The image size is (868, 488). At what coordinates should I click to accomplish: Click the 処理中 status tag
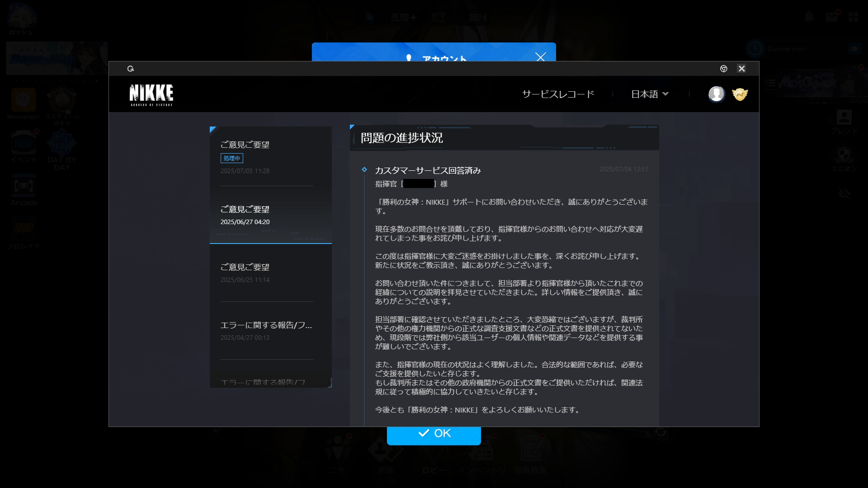pos(231,158)
